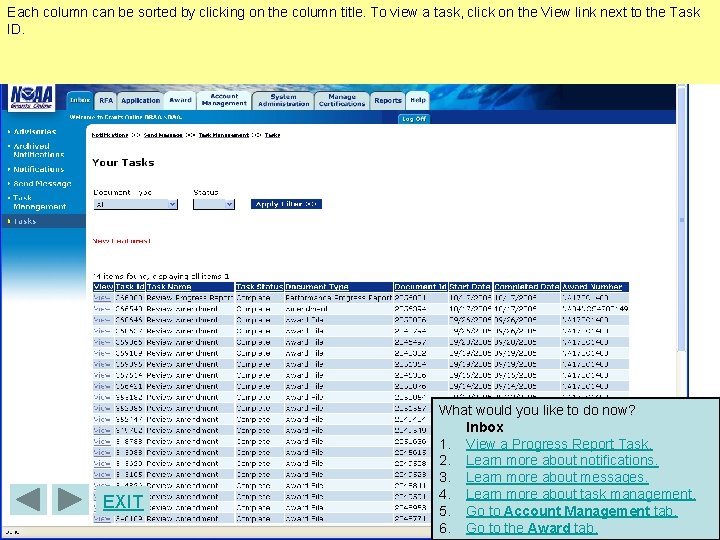The image size is (720, 540).
Task: Click the Notifications breadcrumb link
Action: (x=110, y=135)
